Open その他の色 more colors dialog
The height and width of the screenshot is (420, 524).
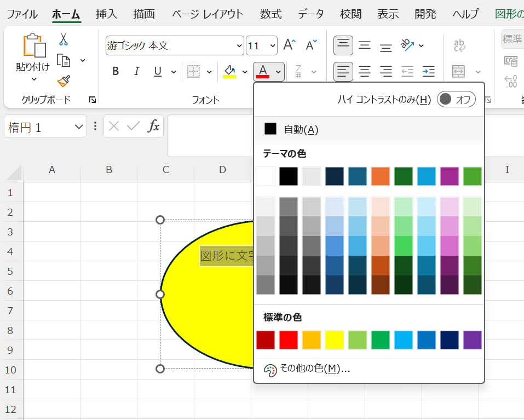(315, 369)
